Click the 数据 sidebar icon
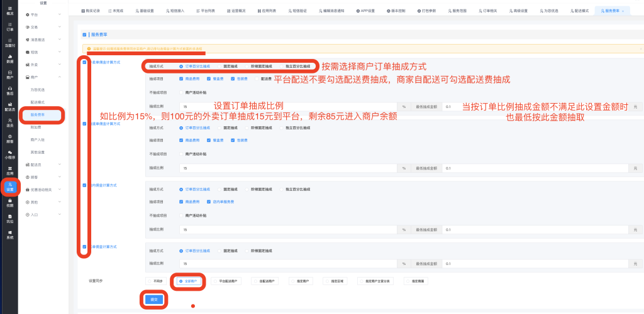644x314 pixels. 9,60
